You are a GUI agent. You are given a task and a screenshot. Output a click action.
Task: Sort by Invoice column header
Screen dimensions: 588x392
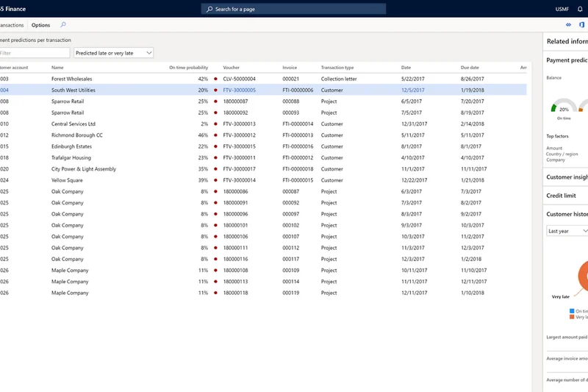(x=290, y=68)
